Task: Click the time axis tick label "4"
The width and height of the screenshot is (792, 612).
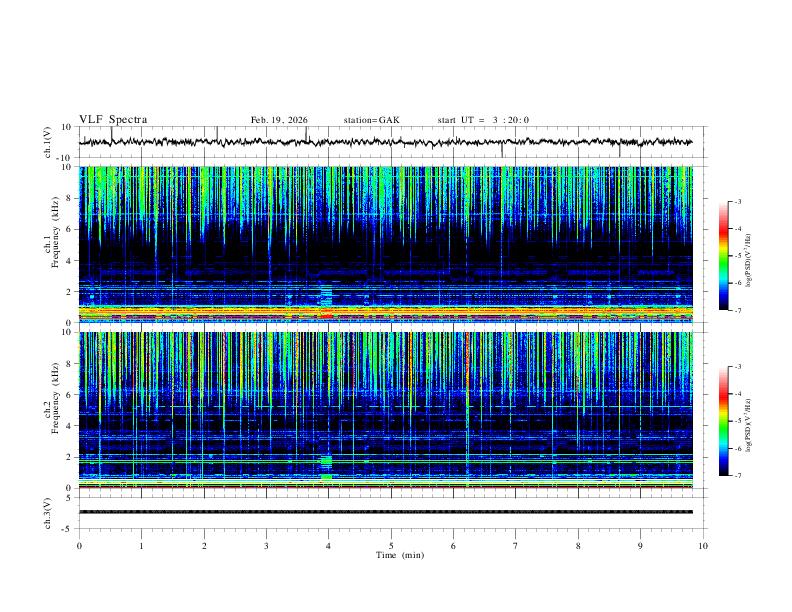Action: click(329, 546)
